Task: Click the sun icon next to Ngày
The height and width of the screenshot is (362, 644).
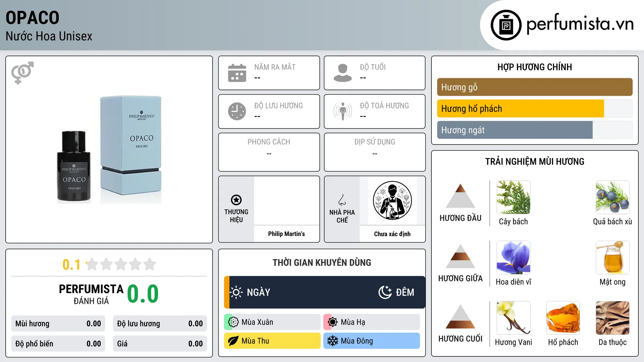Action: 236,292
